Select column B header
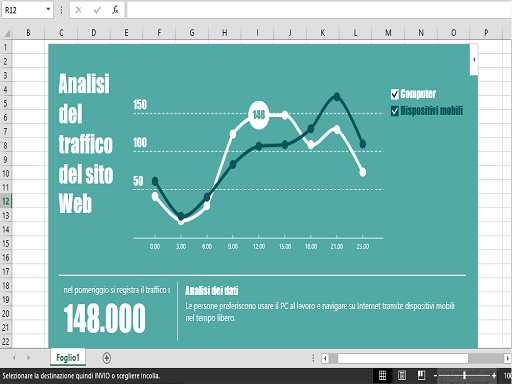 [x=28, y=33]
